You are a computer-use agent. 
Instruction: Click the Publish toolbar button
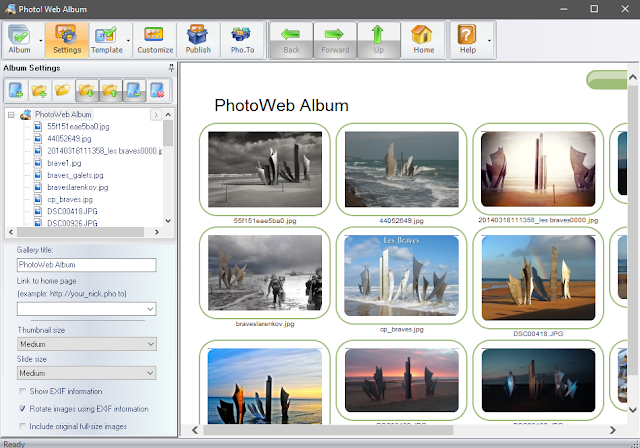(198, 40)
